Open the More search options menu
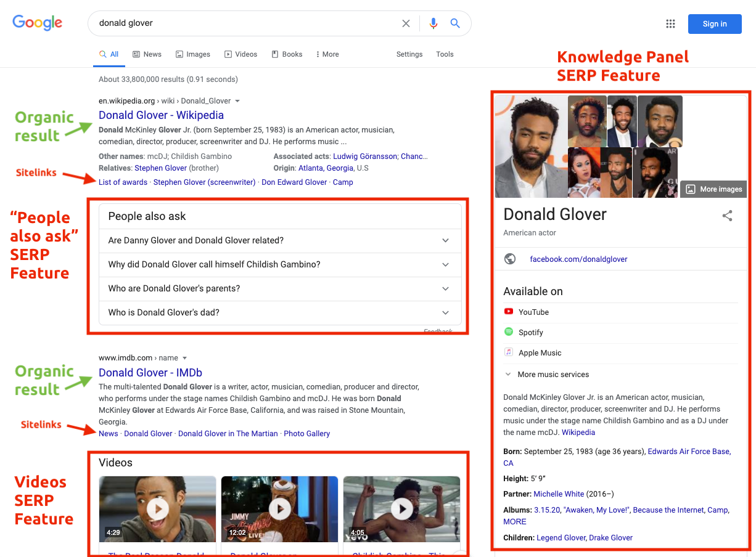The height and width of the screenshot is (557, 756). [x=327, y=54]
